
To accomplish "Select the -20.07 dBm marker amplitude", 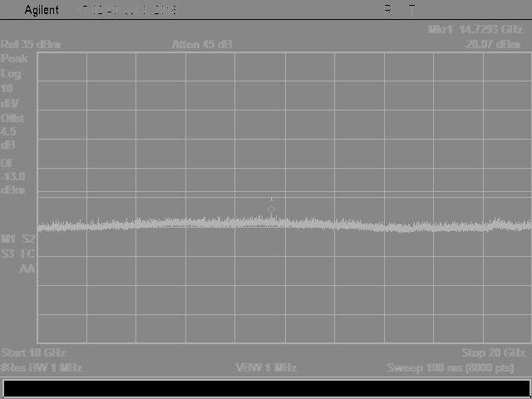I will point(491,44).
